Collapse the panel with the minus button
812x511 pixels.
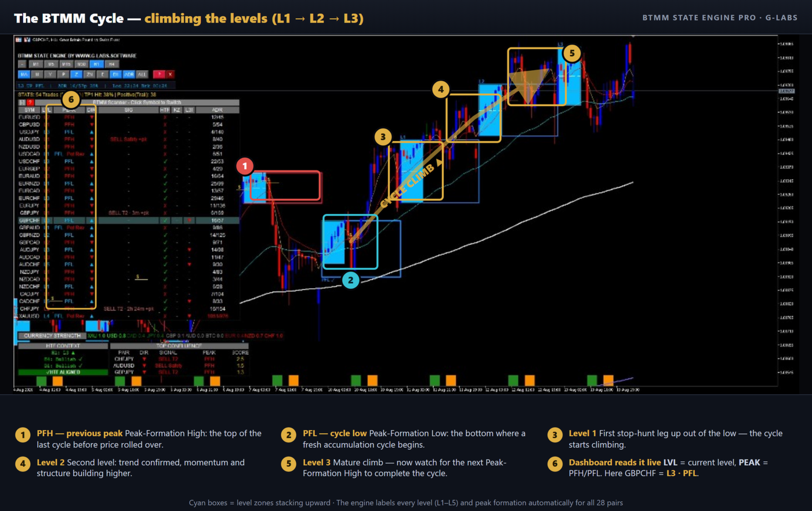pyautogui.click(x=22, y=64)
